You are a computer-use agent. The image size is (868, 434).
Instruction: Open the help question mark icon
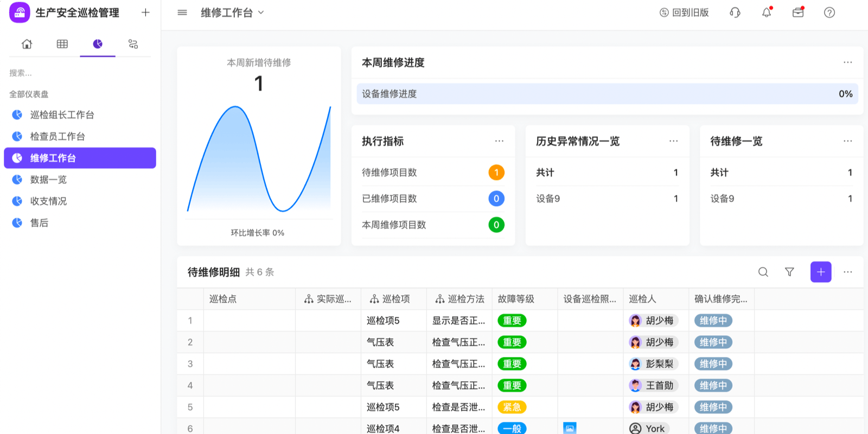(x=829, y=12)
